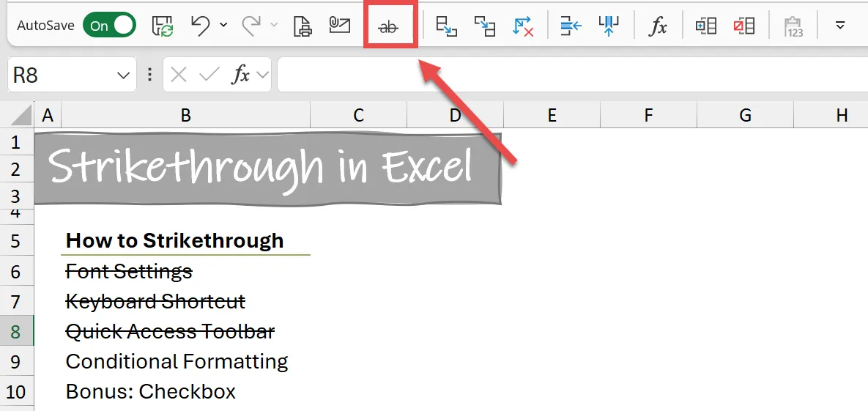Click the Trace Dependents icon
868x411 pixels.
pos(484,26)
